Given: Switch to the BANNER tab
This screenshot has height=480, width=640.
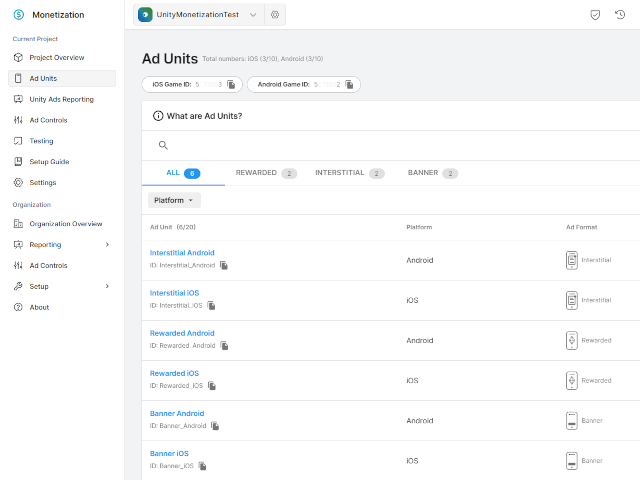Looking at the screenshot, I should (432, 173).
